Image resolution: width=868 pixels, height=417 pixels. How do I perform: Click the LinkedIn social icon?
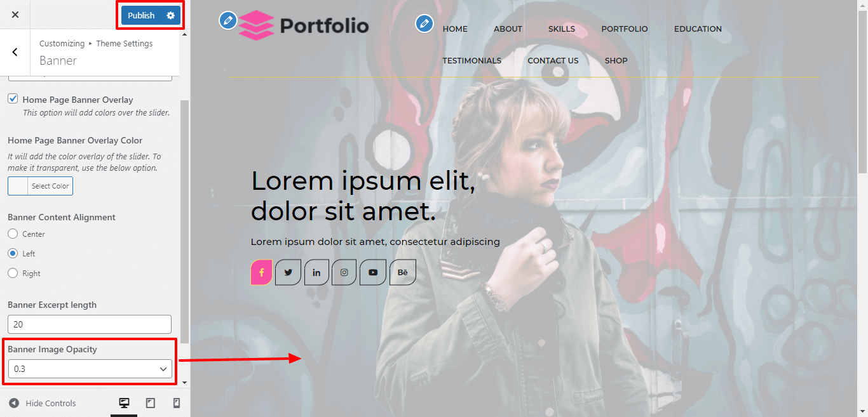tap(316, 272)
